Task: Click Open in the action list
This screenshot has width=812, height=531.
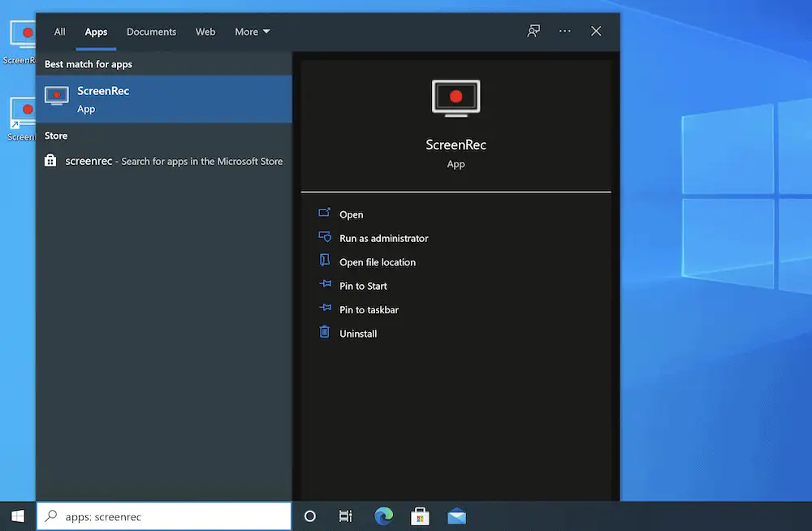Action: tap(351, 214)
